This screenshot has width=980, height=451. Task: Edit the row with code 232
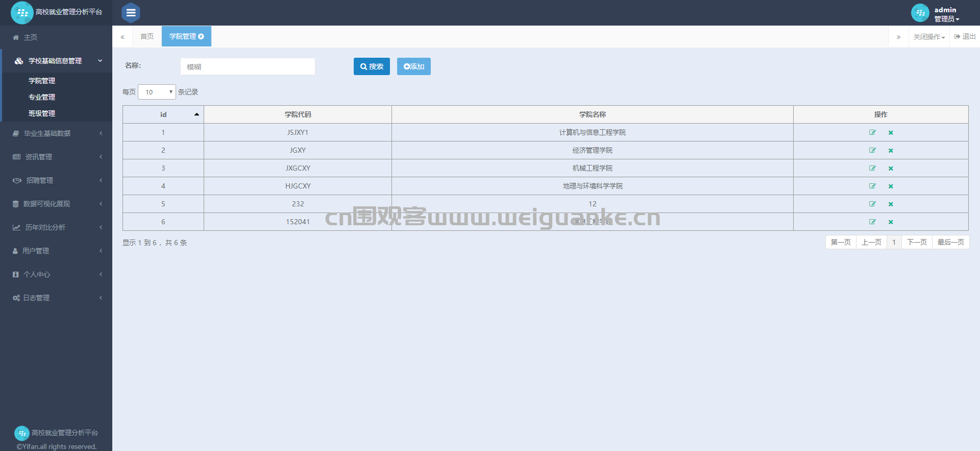(872, 204)
